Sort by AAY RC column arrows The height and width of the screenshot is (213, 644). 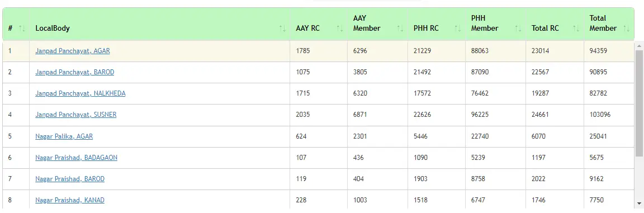pyautogui.click(x=340, y=29)
